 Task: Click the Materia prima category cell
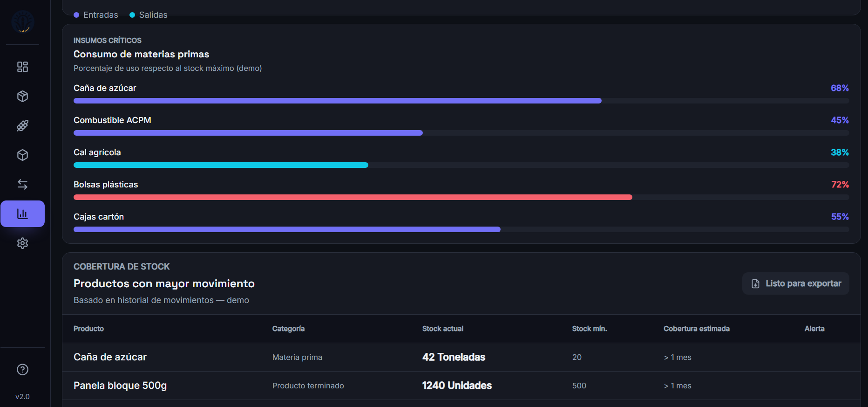(x=297, y=357)
